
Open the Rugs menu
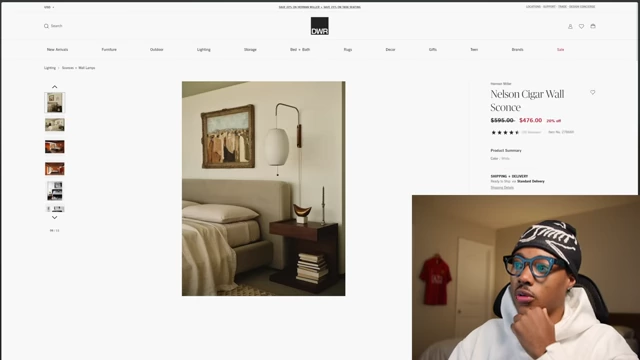click(348, 49)
